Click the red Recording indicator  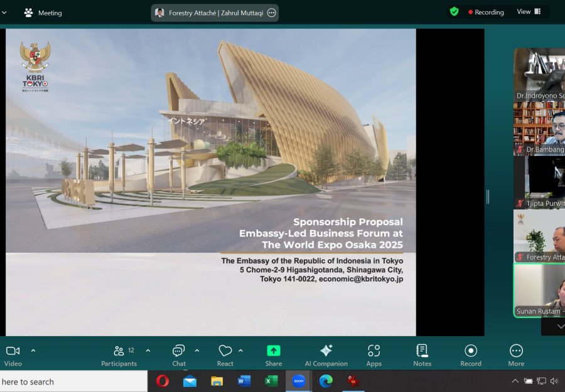[x=486, y=12]
